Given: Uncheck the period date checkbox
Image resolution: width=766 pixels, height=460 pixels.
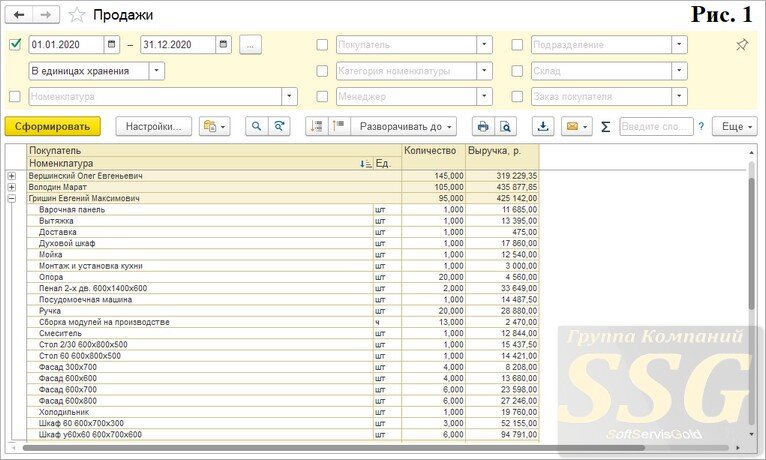Looking at the screenshot, I should [15, 44].
